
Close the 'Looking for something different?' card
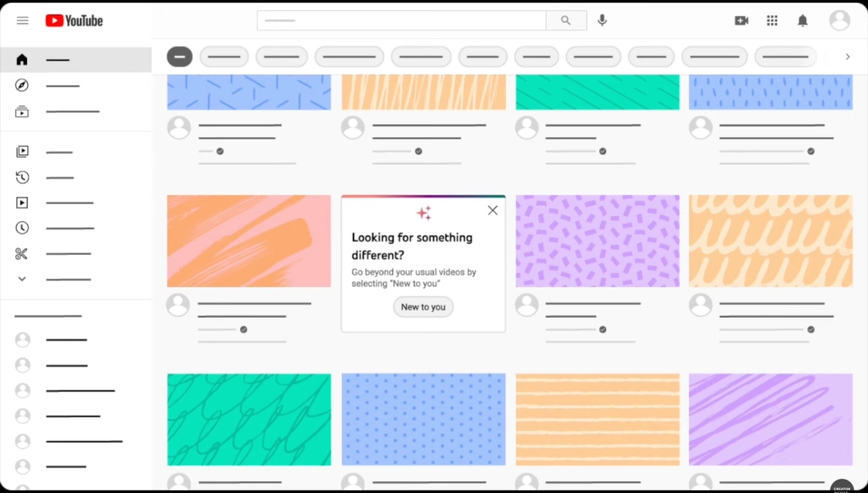click(492, 210)
